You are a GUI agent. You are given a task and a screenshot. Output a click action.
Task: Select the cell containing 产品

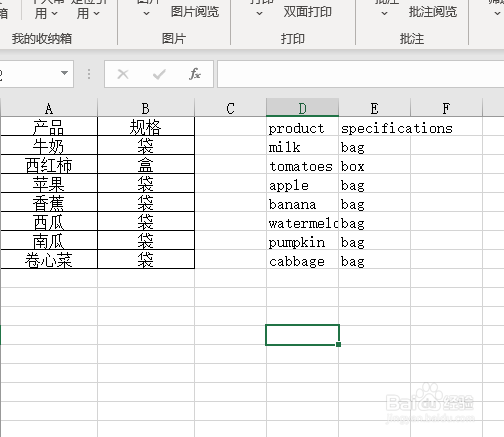click(x=49, y=126)
